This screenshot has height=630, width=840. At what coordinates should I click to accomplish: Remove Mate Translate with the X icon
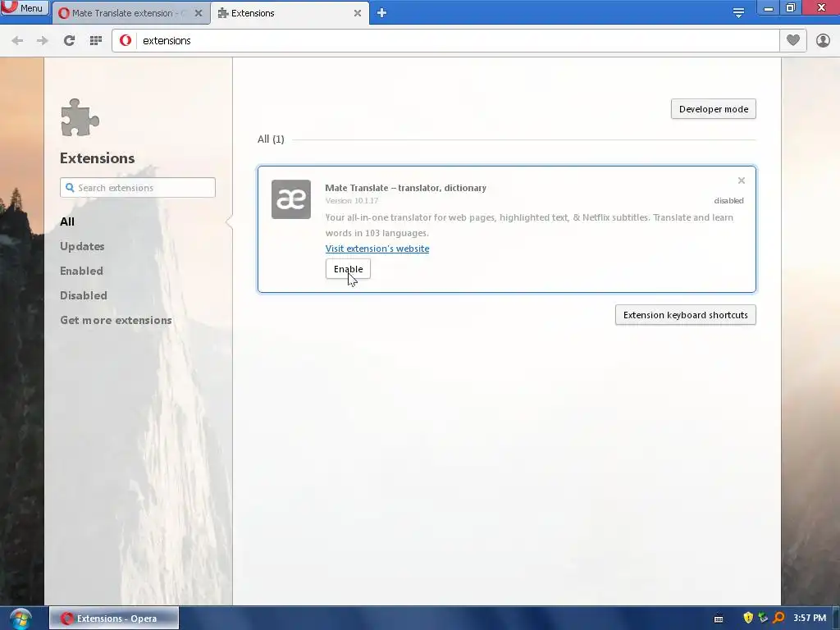pyautogui.click(x=742, y=180)
